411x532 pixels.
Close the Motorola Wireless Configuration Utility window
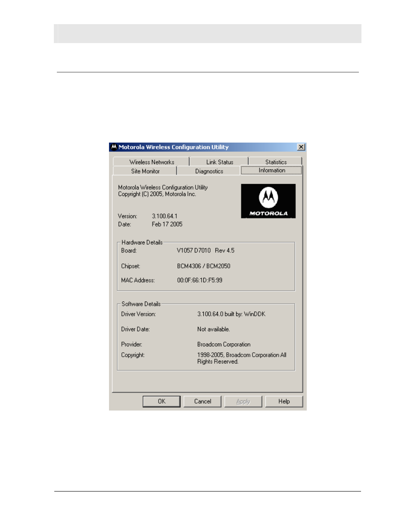click(x=301, y=147)
